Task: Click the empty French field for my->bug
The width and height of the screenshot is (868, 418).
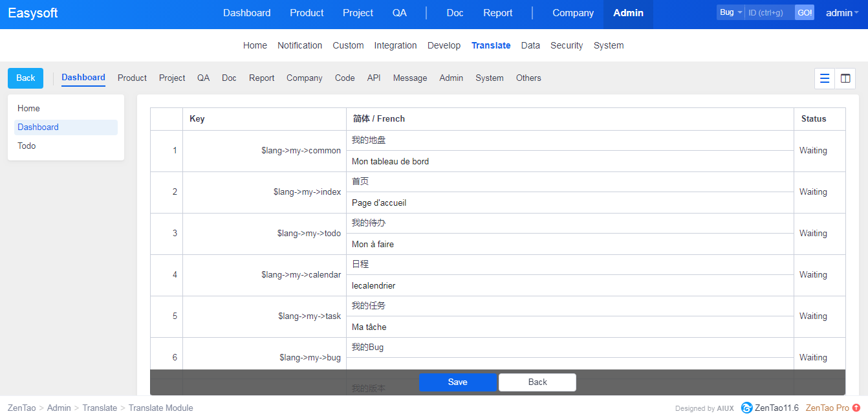Action: point(569,364)
